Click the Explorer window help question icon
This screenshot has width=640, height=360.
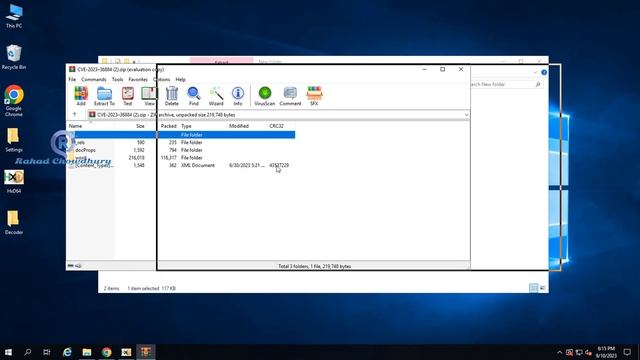(x=544, y=72)
